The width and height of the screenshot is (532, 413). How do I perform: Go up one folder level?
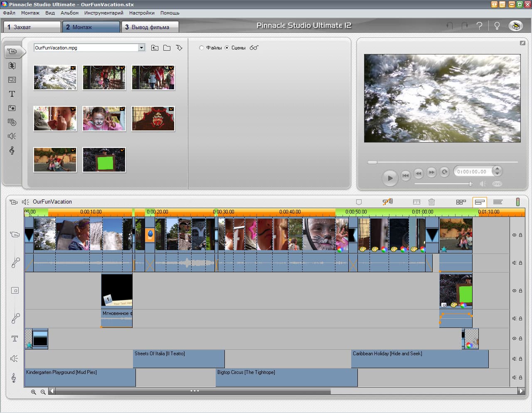click(155, 48)
